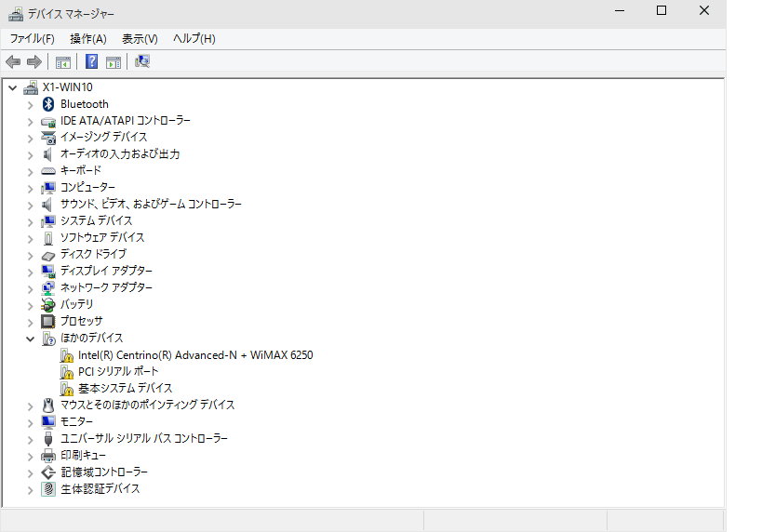
Task: Select the システム デバイス icon
Action: 48,221
